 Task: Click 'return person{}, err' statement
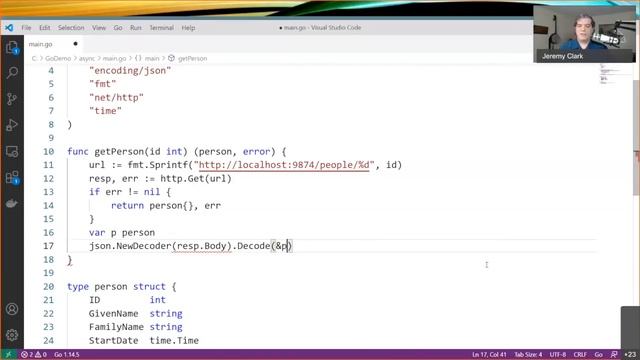pos(166,205)
